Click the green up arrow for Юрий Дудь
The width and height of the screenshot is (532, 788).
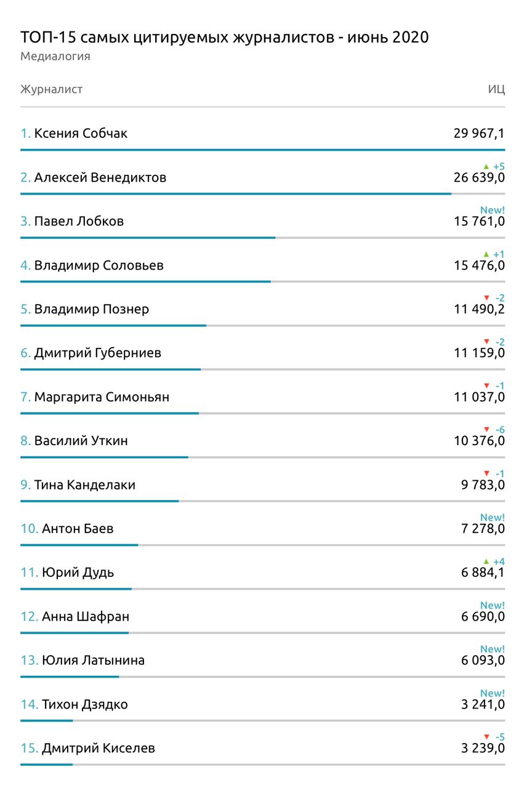[x=486, y=561]
